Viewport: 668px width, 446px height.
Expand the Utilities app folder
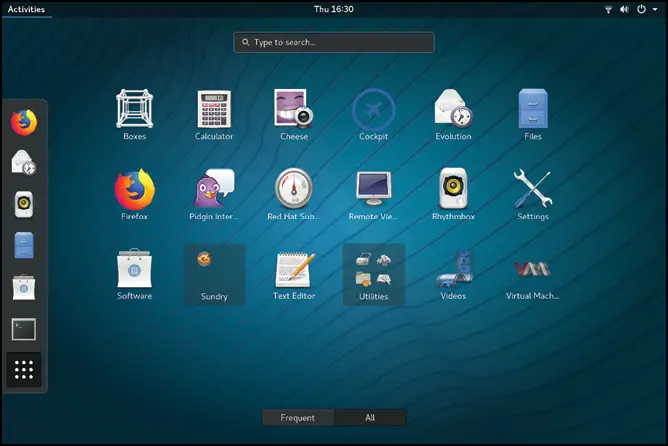[373, 273]
